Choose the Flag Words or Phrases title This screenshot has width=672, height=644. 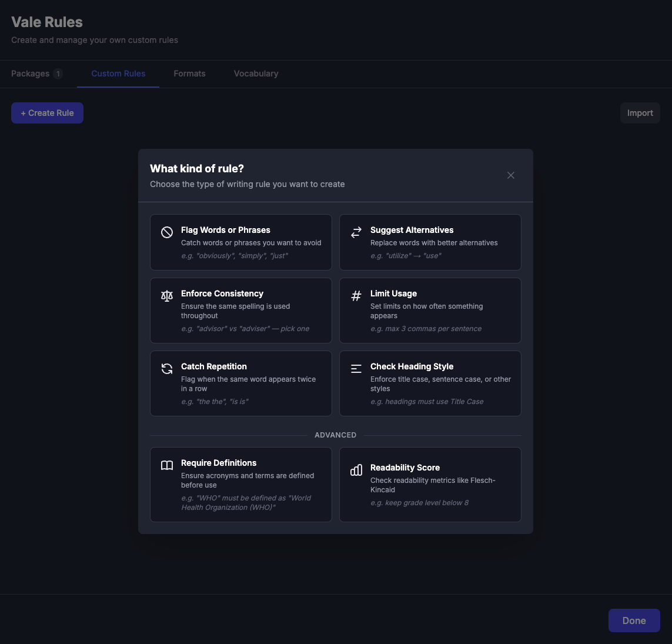click(x=226, y=230)
